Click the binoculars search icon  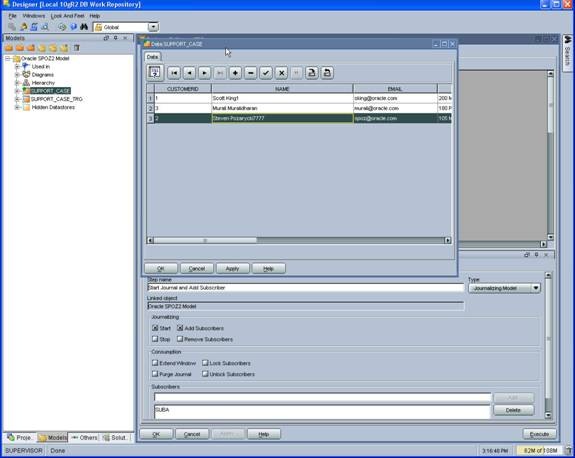pos(84,27)
